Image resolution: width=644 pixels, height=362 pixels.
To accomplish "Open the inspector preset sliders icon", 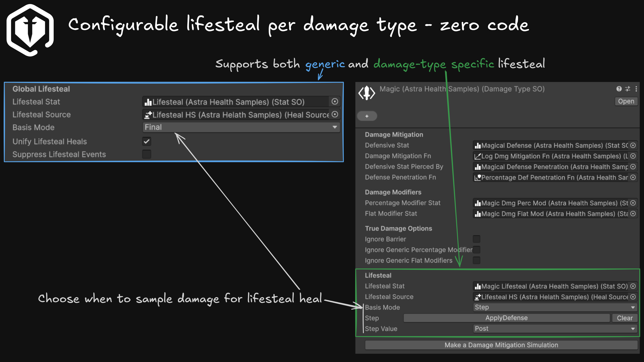I will (628, 89).
